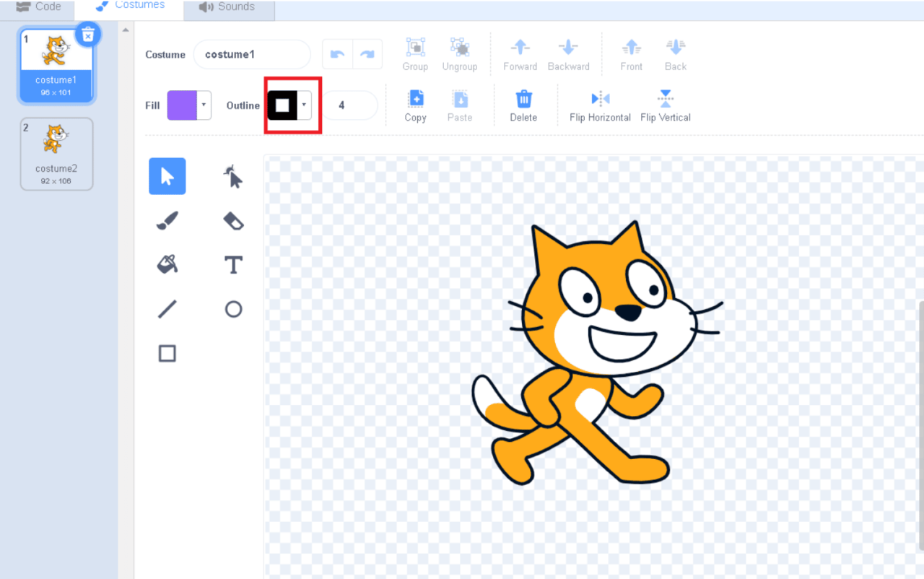Select the Line tool
This screenshot has width=924, height=579.
167,309
